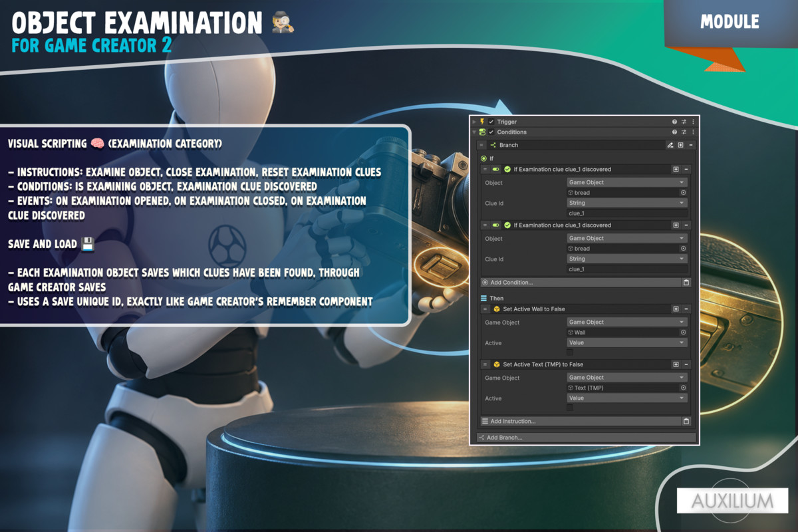Image resolution: width=798 pixels, height=532 pixels.
Task: Click the Branch title text
Action: coord(509,145)
